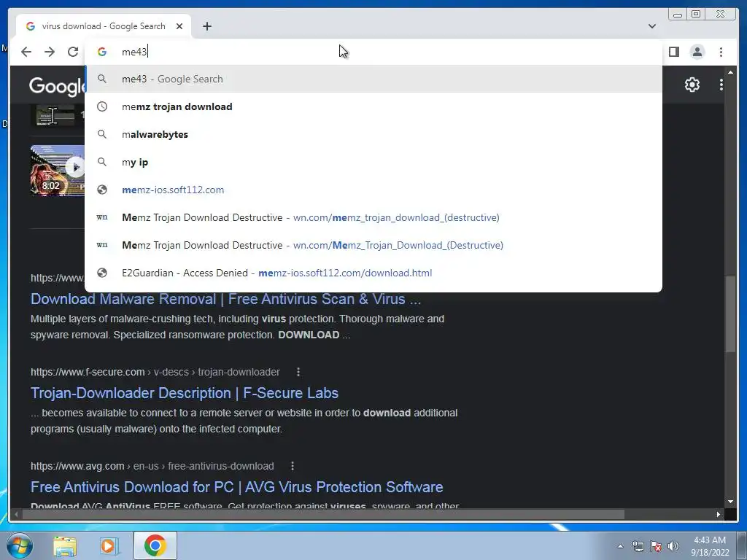747x560 pixels.
Task: Choose 'memz trojan download' history suggestion
Action: pyautogui.click(x=373, y=106)
